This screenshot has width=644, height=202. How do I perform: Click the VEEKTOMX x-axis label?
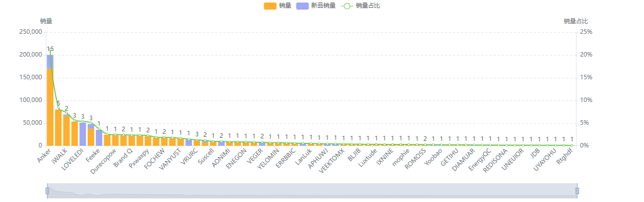(332, 162)
